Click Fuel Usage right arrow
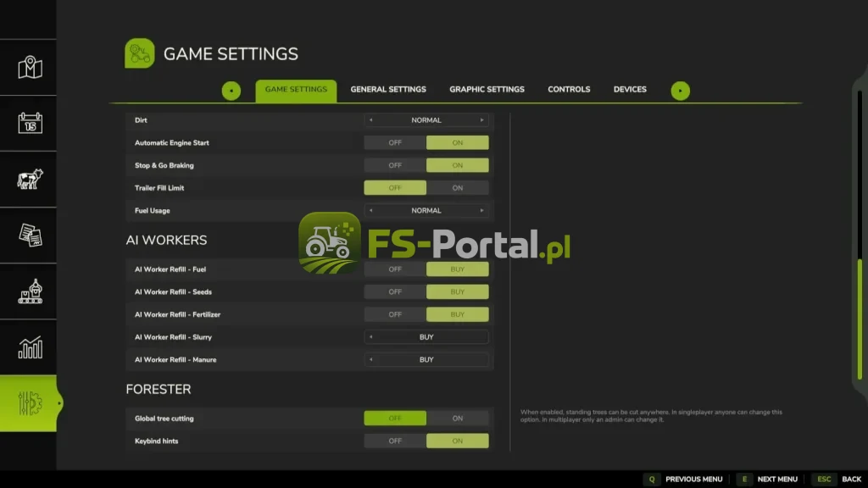Image resolution: width=868 pixels, height=488 pixels. [481, 211]
